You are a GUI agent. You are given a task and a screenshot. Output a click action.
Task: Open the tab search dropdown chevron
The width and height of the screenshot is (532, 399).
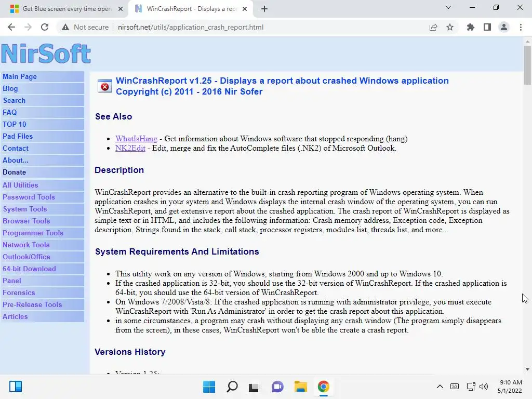coord(448,7)
